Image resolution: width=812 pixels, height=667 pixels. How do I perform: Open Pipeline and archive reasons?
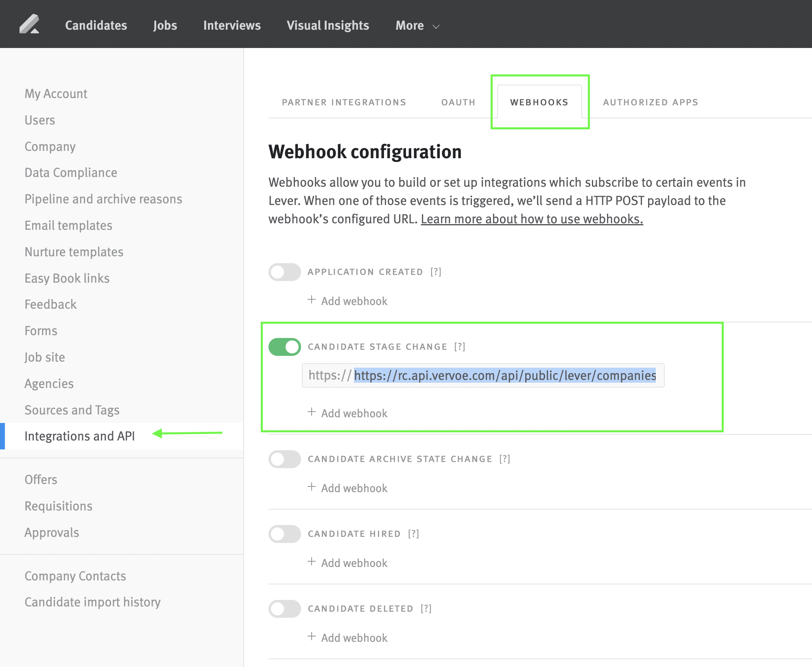point(103,199)
